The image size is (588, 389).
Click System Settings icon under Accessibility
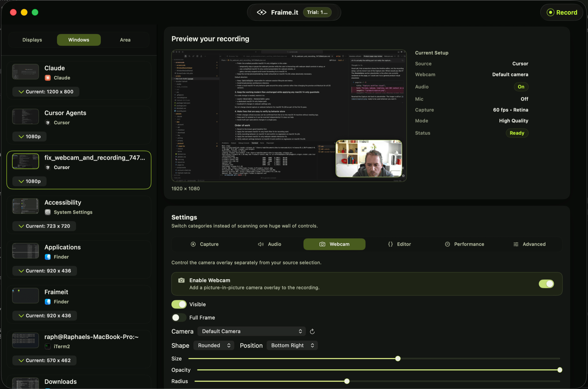pyautogui.click(x=48, y=212)
